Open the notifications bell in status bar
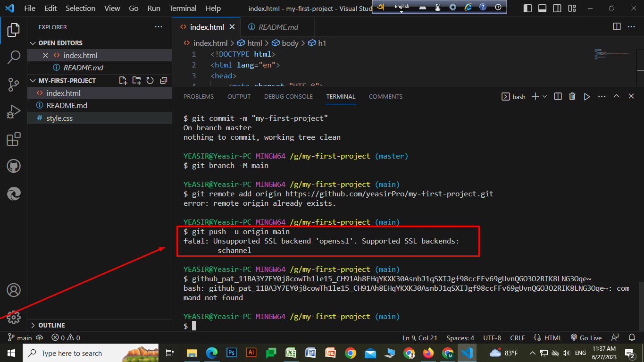Viewport: 644px width, 362px height. [x=632, y=337]
